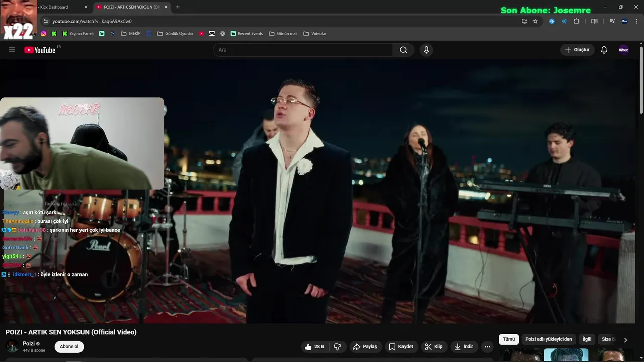
Task: Open the ChatGPT bookmark icon
Action: pyautogui.click(x=223, y=34)
